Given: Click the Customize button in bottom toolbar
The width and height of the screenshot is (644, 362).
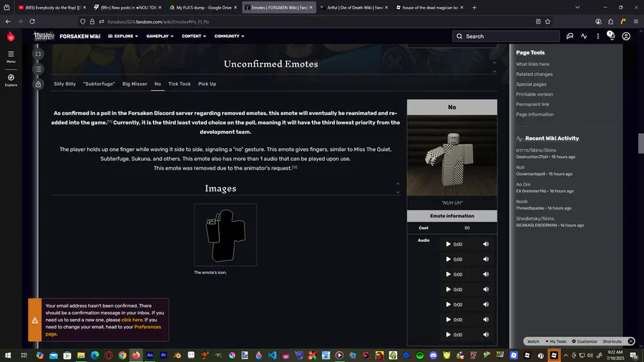Looking at the screenshot, I should pos(585,341).
